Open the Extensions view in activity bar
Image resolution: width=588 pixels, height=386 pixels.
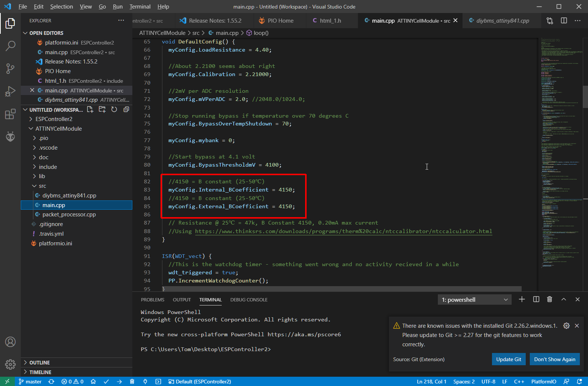tap(10, 114)
